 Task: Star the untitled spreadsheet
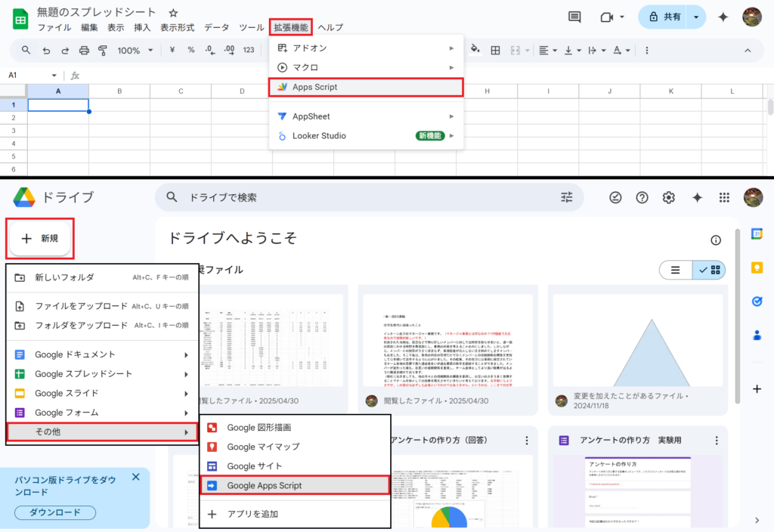pyautogui.click(x=173, y=13)
